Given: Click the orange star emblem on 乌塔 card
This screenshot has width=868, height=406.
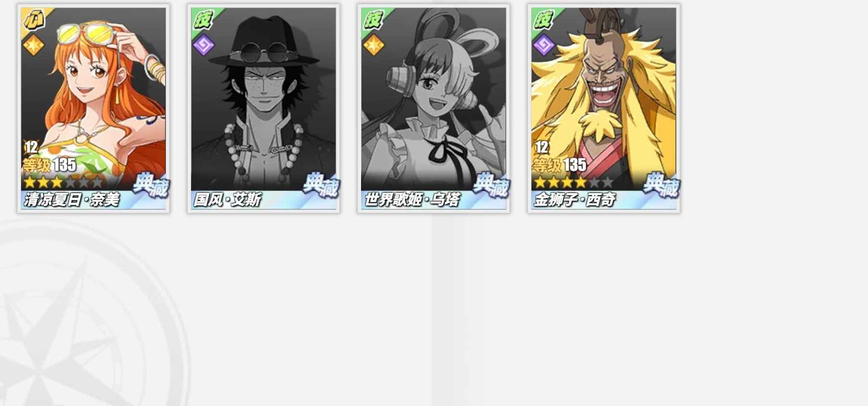Looking at the screenshot, I should pos(374,45).
